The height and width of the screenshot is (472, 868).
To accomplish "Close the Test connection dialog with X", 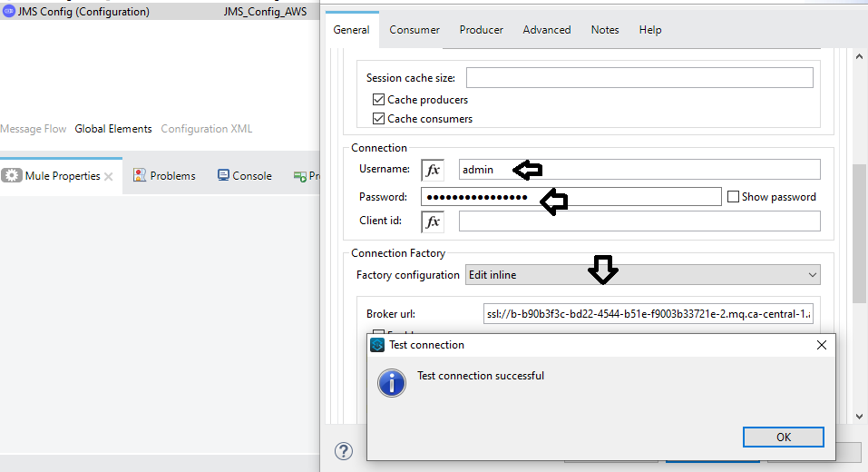I will coord(822,345).
